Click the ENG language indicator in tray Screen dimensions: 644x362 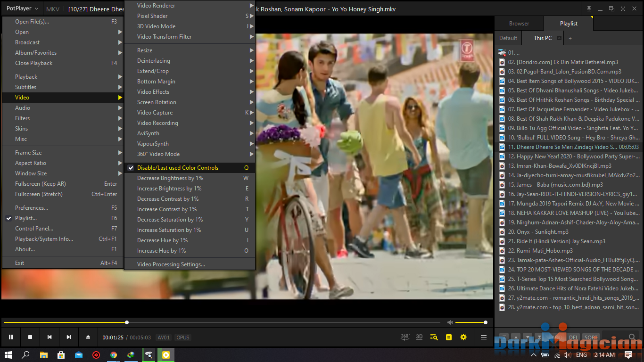(x=581, y=355)
